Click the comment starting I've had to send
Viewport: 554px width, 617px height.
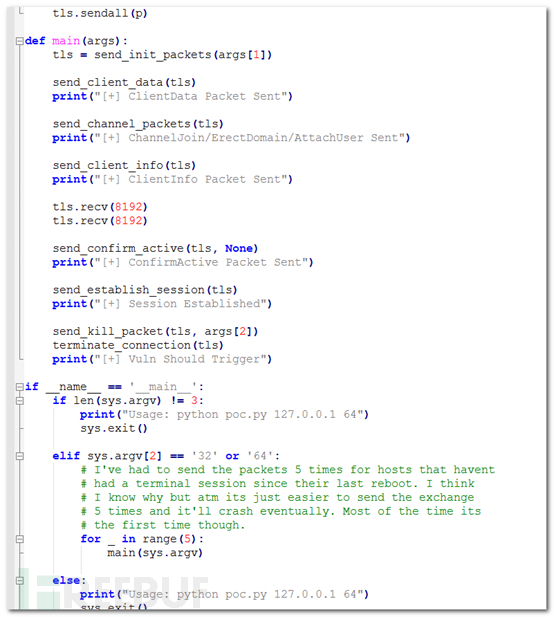pos(287,470)
